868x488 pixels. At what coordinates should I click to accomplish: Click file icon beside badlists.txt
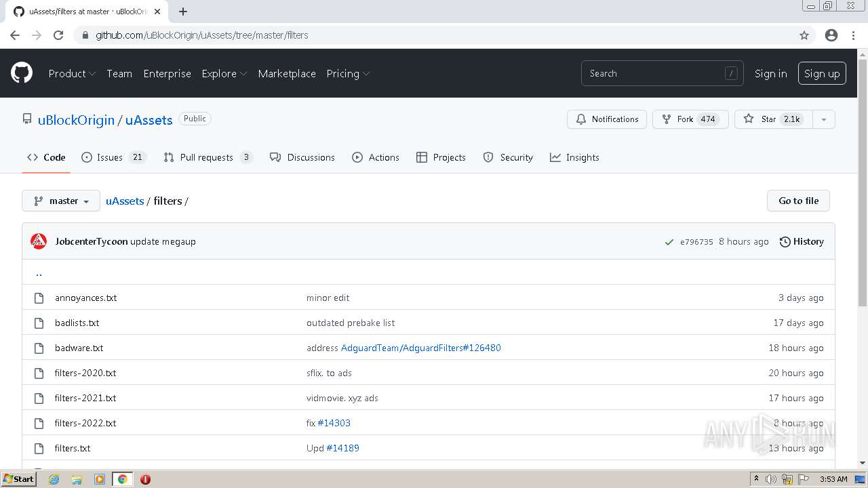pyautogui.click(x=39, y=323)
